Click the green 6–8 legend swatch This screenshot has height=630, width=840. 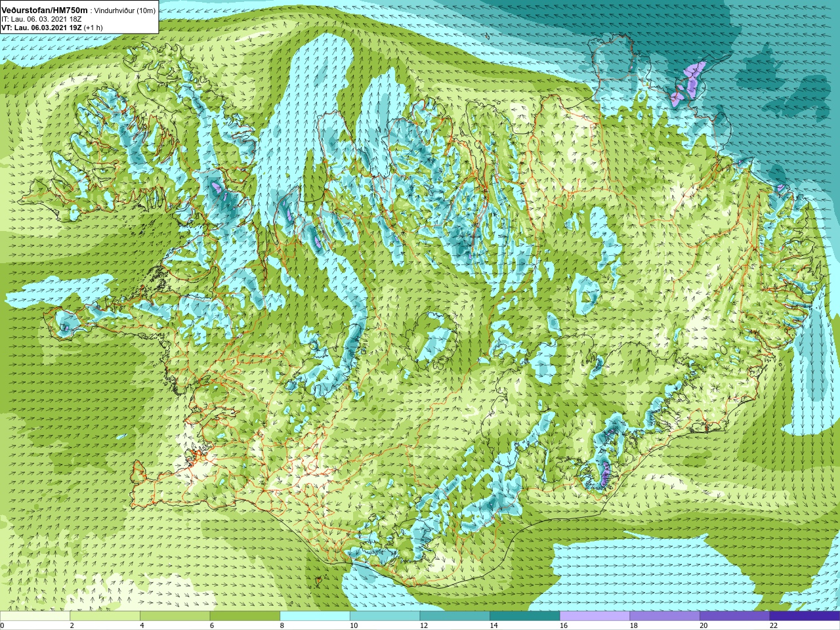point(245,616)
